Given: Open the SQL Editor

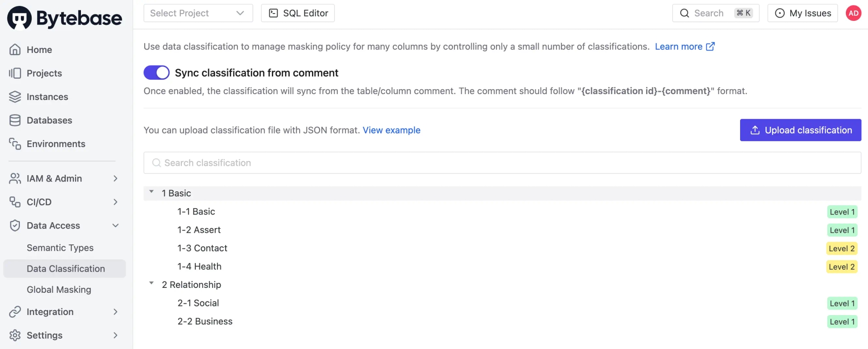Looking at the screenshot, I should tap(298, 13).
